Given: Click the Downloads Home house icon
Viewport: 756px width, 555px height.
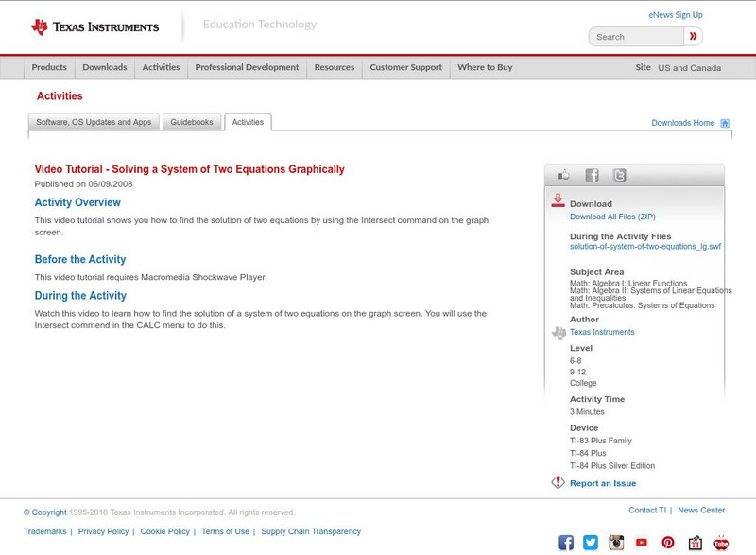Looking at the screenshot, I should pyautogui.click(x=725, y=123).
